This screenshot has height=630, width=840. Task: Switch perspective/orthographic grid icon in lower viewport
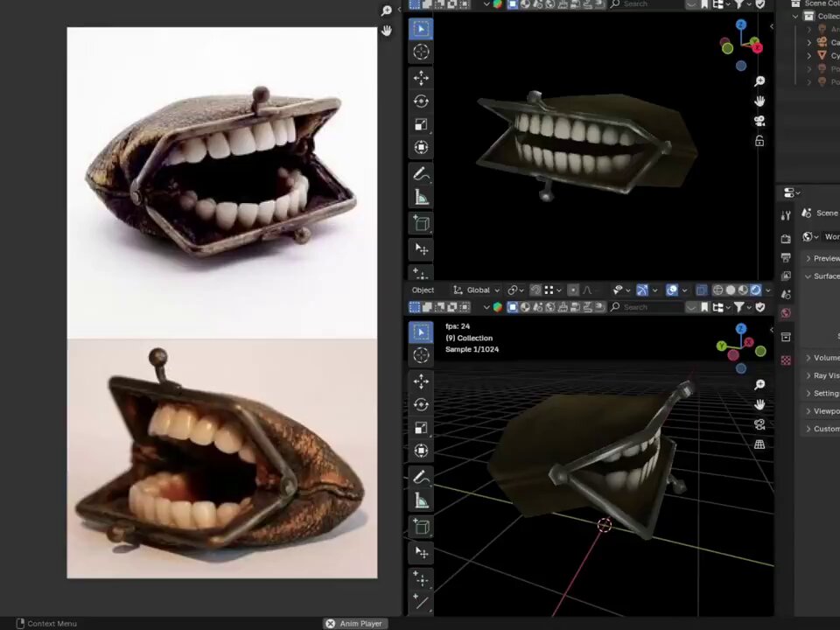pyautogui.click(x=759, y=444)
